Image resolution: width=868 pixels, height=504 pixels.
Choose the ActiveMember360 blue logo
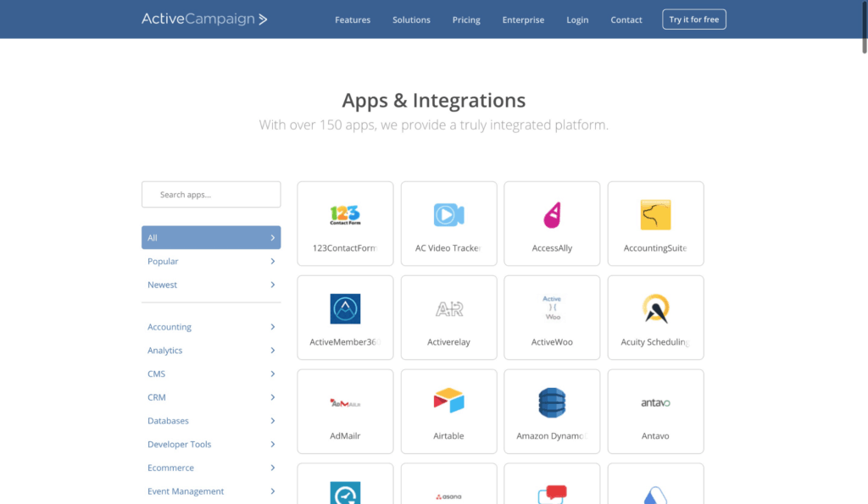tap(345, 308)
